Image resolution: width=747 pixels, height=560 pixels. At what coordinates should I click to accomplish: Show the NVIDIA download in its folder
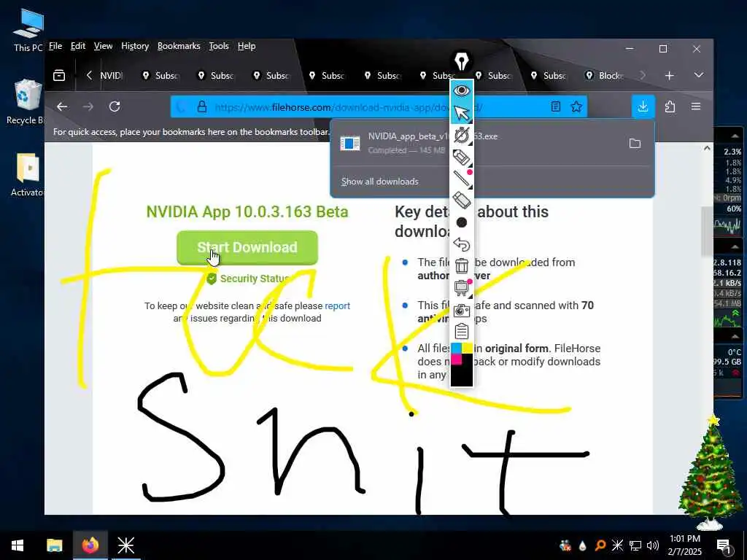tap(635, 143)
